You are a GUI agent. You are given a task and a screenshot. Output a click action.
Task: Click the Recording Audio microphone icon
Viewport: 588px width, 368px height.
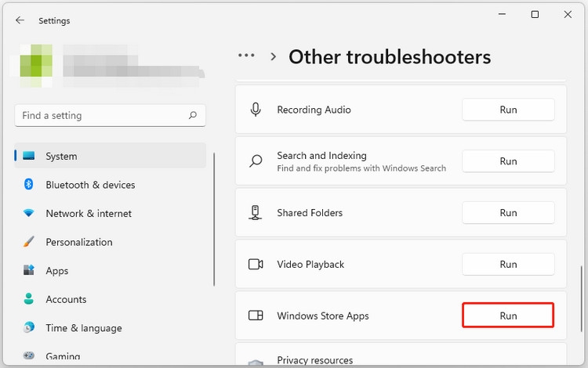pyautogui.click(x=256, y=110)
